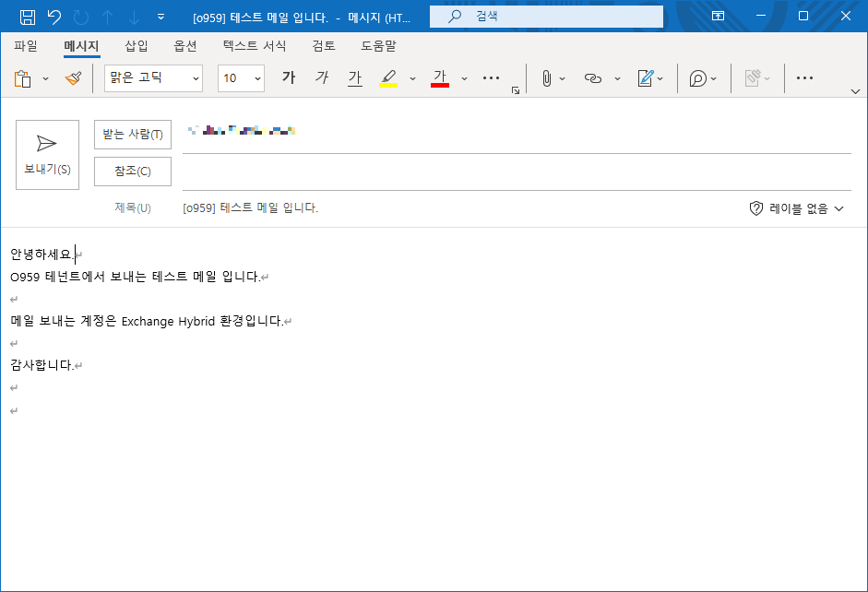Attach a file using the paperclip icon
The height and width of the screenshot is (592, 868).
point(548,78)
